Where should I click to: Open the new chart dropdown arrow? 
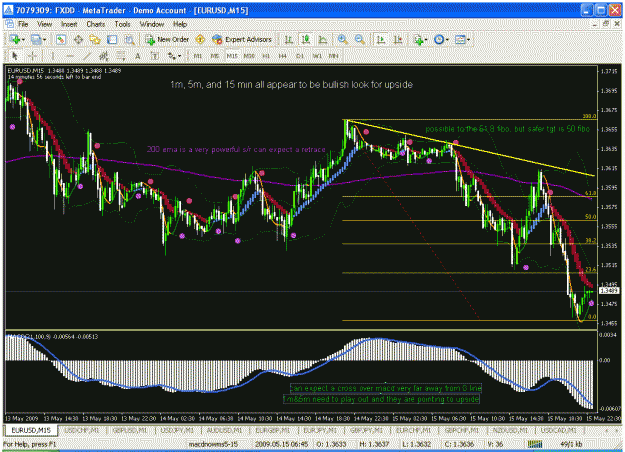click(x=23, y=40)
